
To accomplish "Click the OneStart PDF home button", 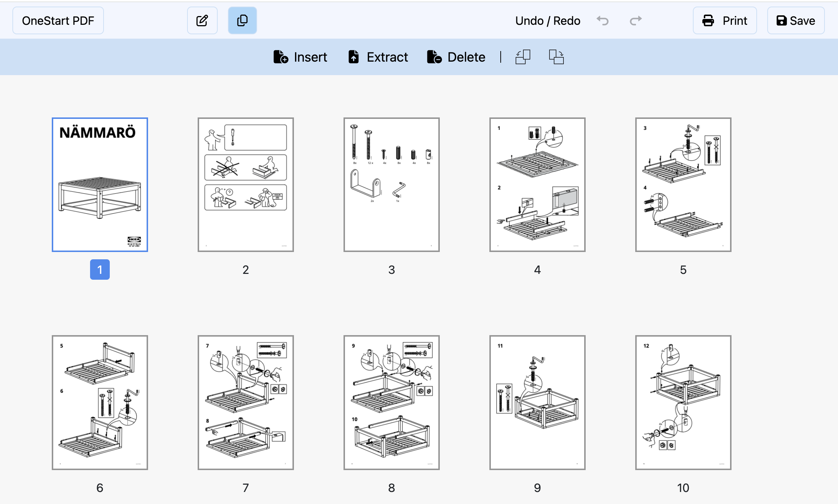I will (58, 20).
